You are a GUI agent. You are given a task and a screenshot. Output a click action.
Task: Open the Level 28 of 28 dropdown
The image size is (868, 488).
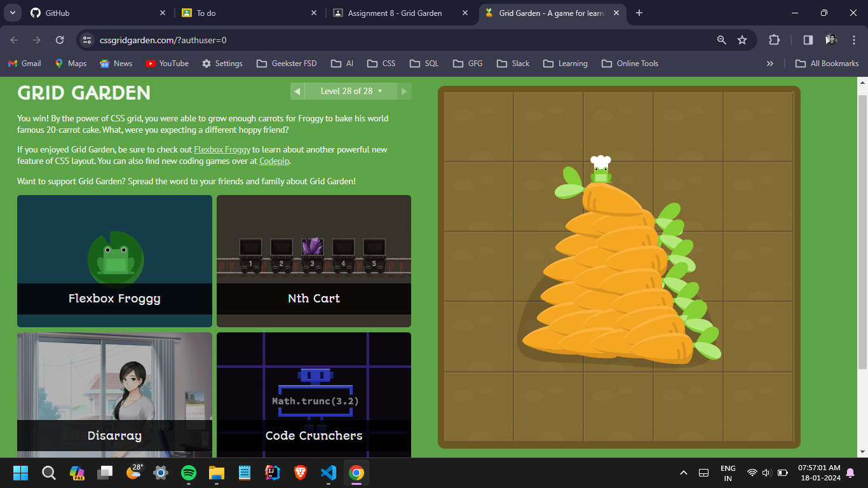[x=350, y=91]
